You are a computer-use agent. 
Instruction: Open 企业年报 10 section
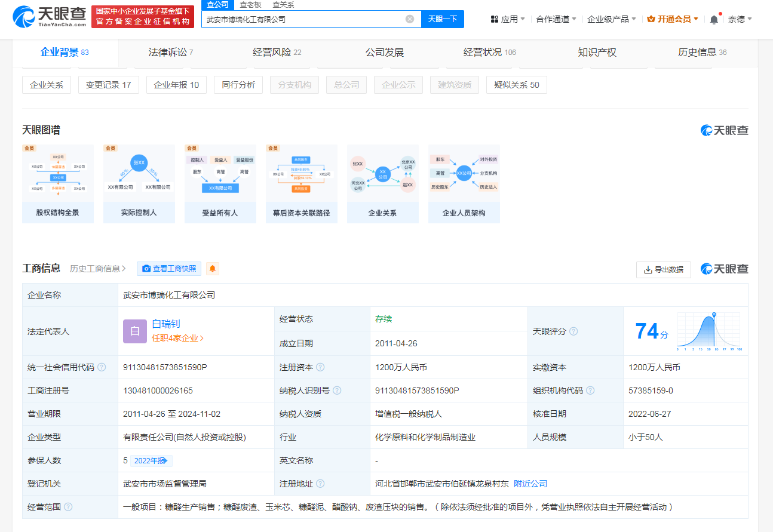(x=176, y=85)
